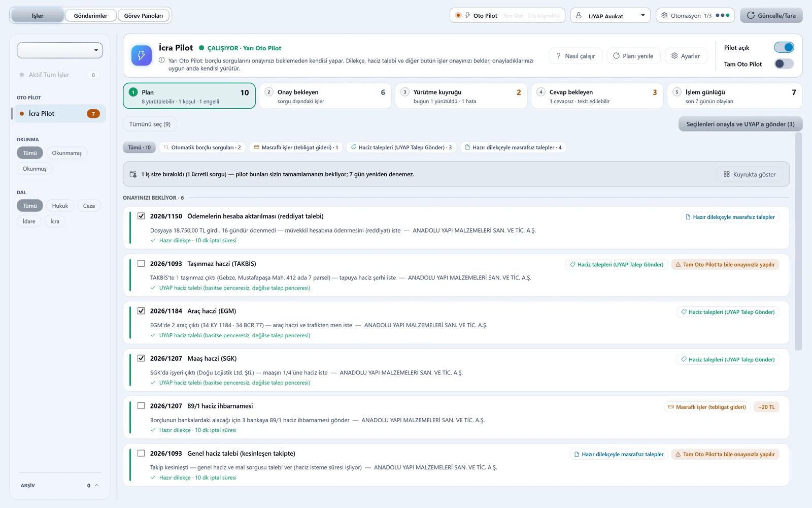Uncheck 2026/1150 Ödemelerin hesaba aktarılması

click(x=141, y=216)
